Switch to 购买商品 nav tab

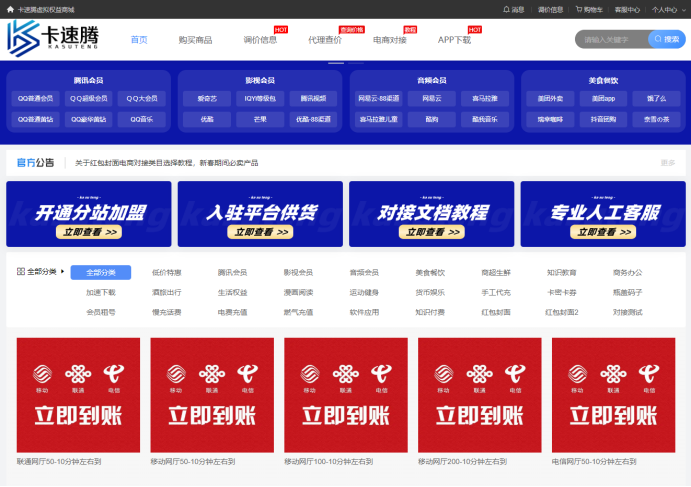[195, 40]
